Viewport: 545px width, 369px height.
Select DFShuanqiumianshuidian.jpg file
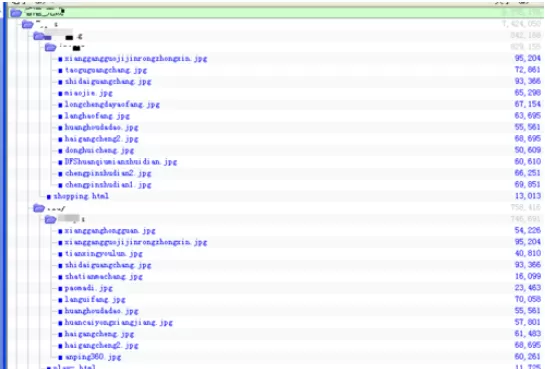121,162
